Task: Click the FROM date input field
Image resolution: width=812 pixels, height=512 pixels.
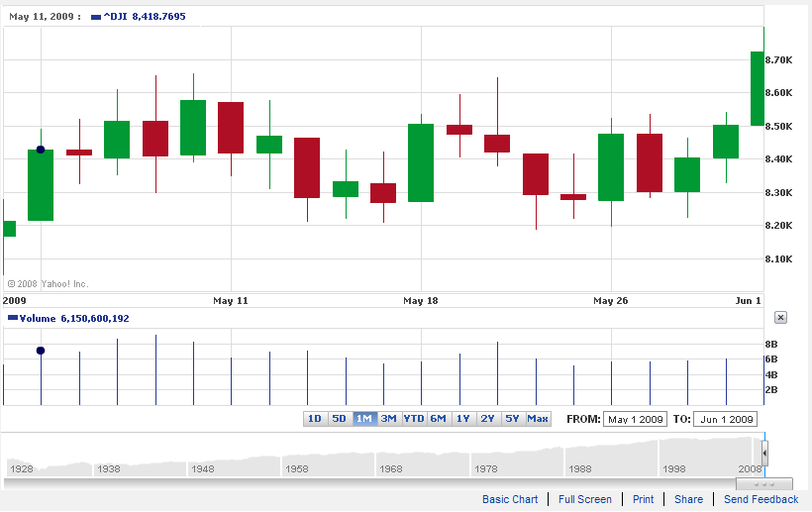Action: coord(636,419)
